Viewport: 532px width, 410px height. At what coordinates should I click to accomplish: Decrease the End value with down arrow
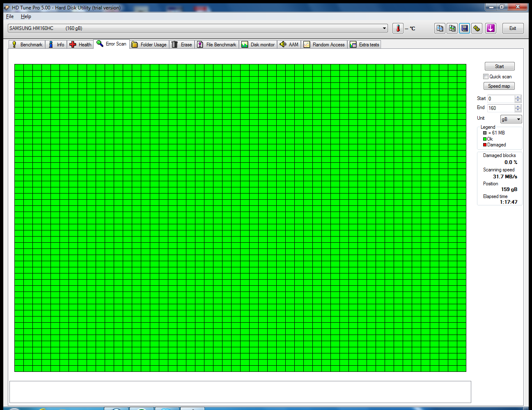tap(518, 110)
